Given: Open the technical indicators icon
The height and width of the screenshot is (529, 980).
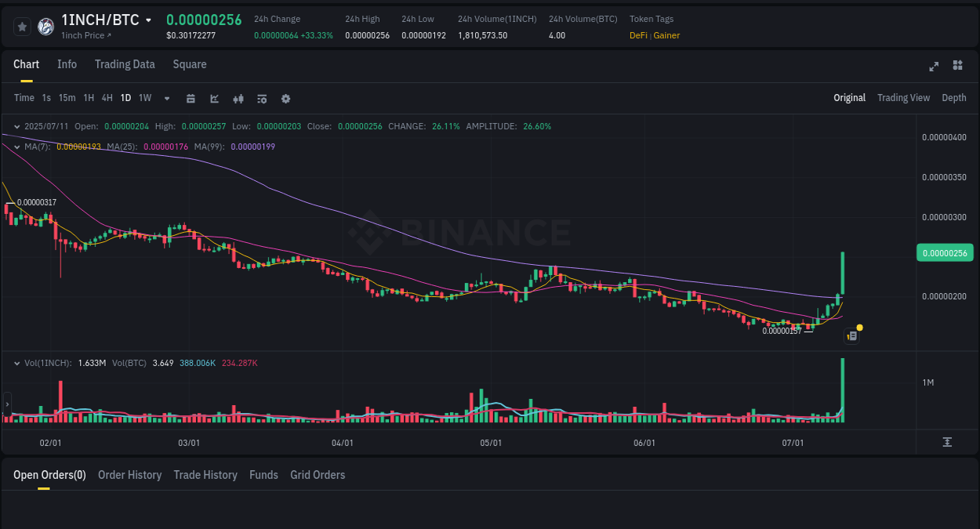Looking at the screenshot, I should pyautogui.click(x=263, y=99).
